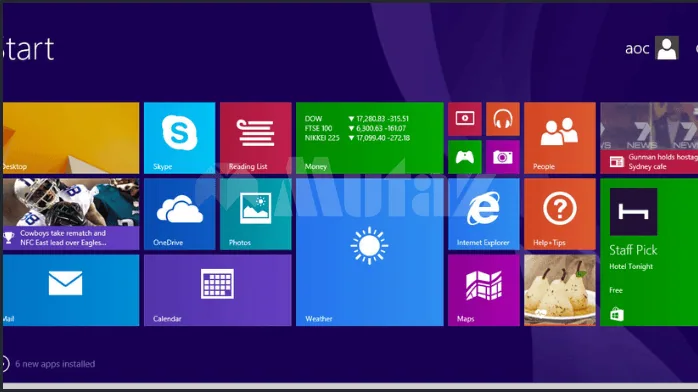
Task: Open the small Camera tile
Action: tap(503, 157)
